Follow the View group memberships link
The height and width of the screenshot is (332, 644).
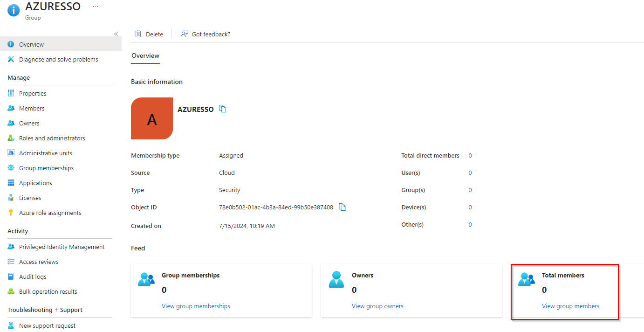pyautogui.click(x=196, y=306)
